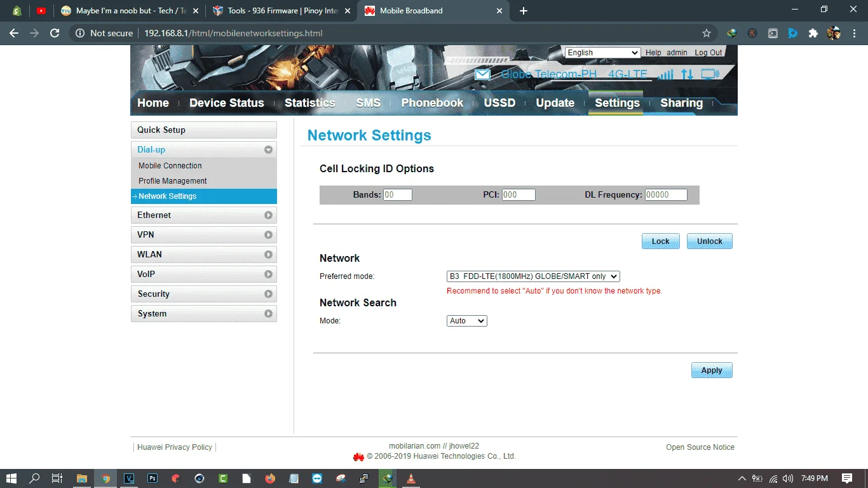Click the signal strength bars icon
This screenshot has width=868, height=488.
point(666,75)
